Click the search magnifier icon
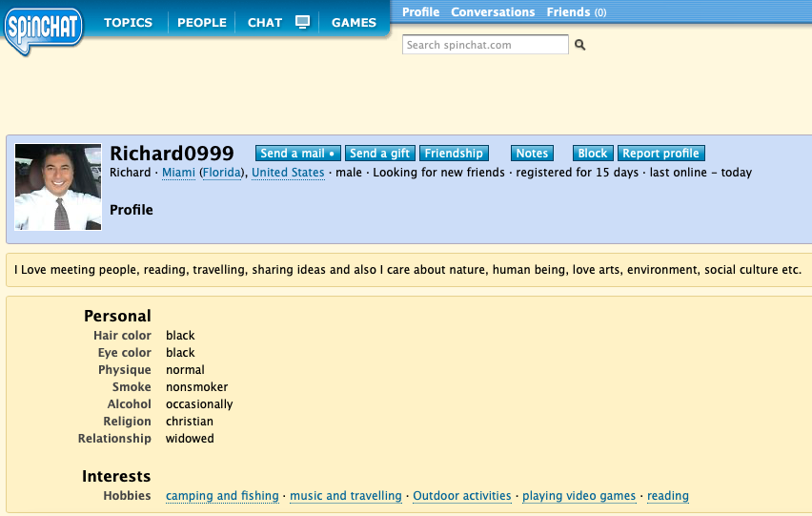Screen dimensions: 812x516 (580, 45)
